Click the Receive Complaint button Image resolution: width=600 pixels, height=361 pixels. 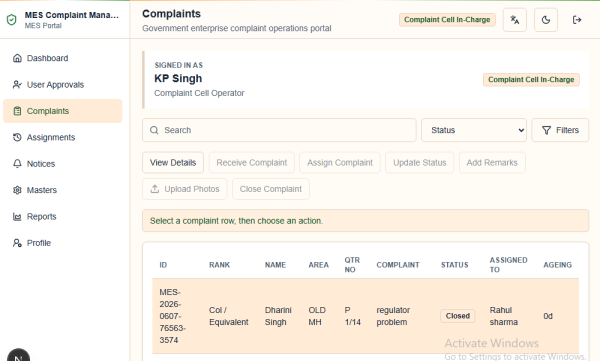pyautogui.click(x=251, y=163)
